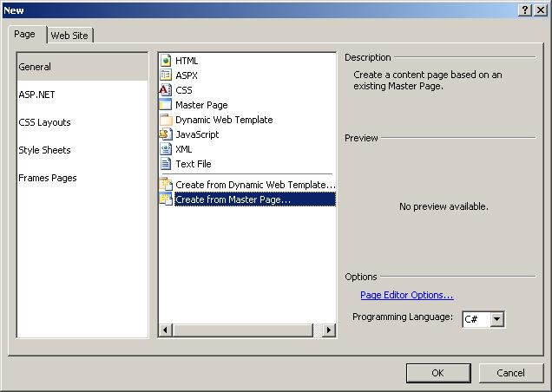The width and height of the screenshot is (552, 392).
Task: Select 'Create from Dynamic Web Template...' text
Action: [x=255, y=185]
